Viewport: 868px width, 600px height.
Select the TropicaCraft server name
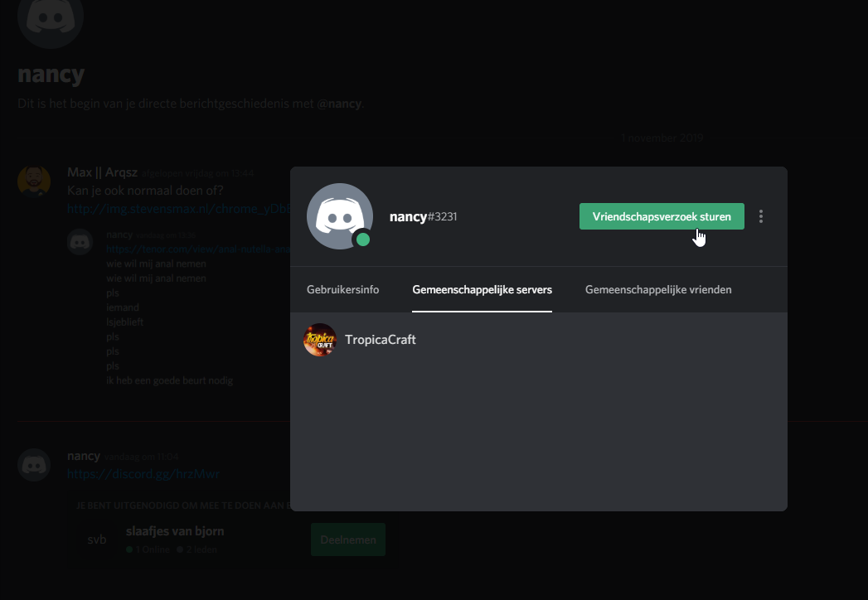[x=380, y=340]
